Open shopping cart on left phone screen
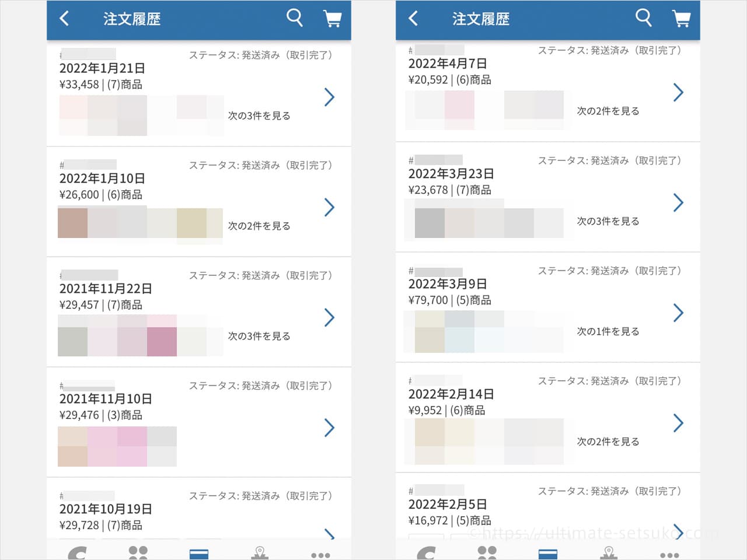Viewport: 747px width, 560px height. point(332,18)
